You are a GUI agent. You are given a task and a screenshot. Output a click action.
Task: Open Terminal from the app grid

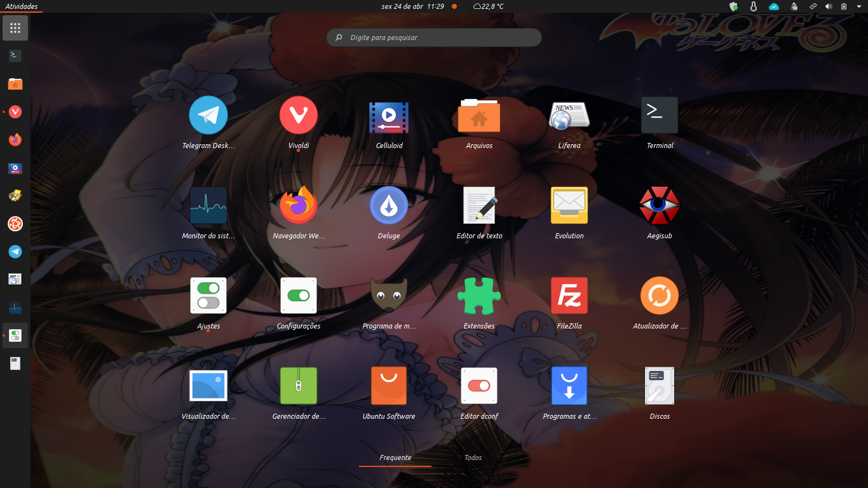tap(660, 116)
